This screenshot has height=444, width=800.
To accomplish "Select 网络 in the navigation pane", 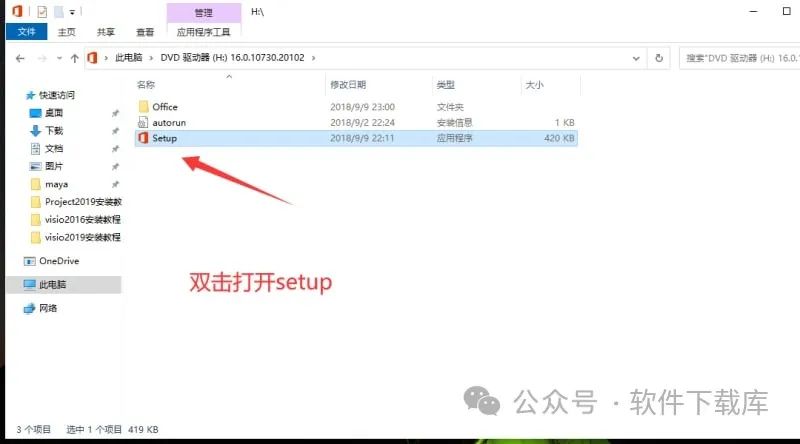I will coord(48,308).
